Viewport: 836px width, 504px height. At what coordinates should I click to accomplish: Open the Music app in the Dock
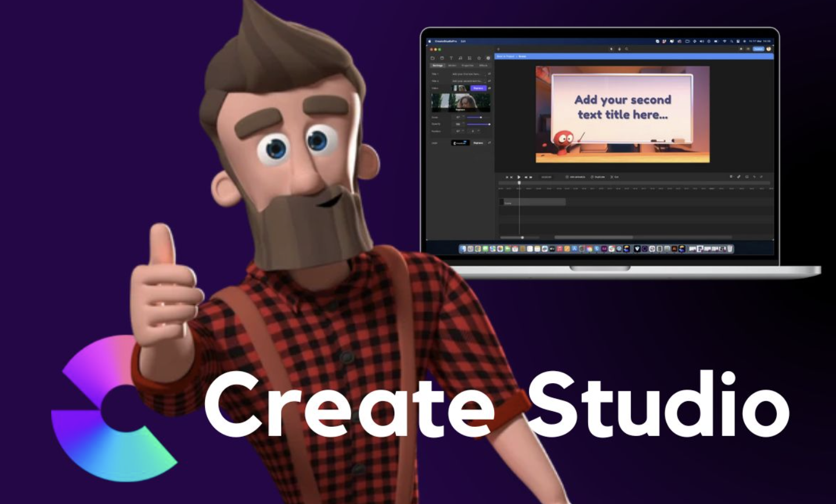560,249
